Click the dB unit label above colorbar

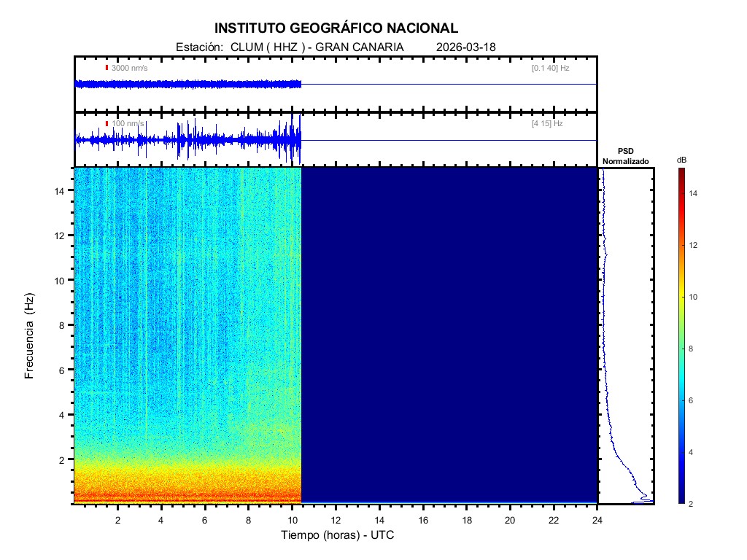pos(681,159)
